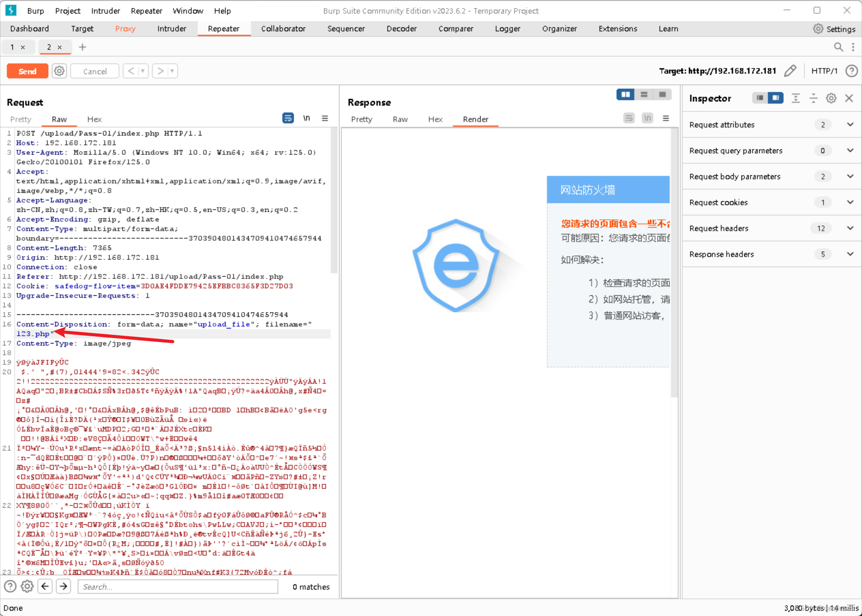Image resolution: width=862 pixels, height=616 pixels.
Task: Open the Help menu
Action: 222,11
